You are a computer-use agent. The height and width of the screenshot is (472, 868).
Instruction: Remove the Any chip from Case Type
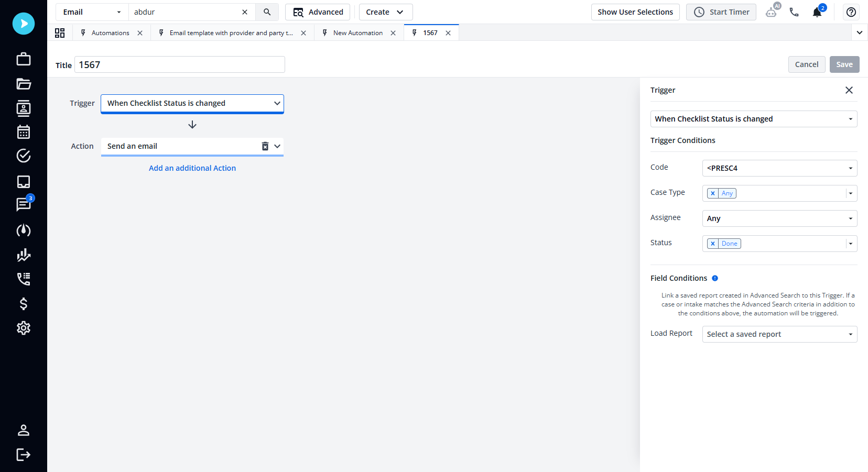tap(712, 193)
